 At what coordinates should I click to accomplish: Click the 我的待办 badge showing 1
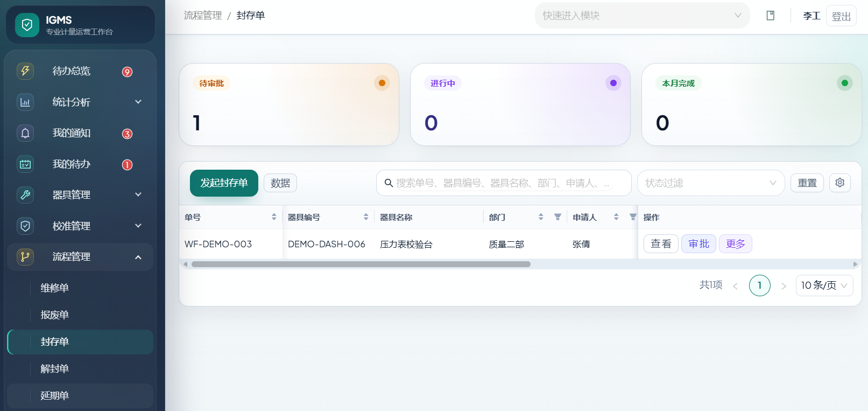(x=128, y=165)
